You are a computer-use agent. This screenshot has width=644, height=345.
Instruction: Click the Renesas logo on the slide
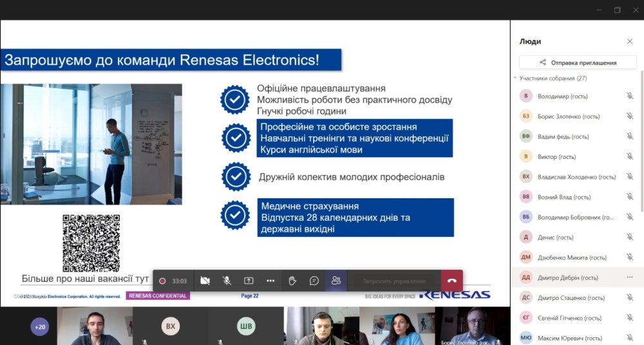(x=455, y=295)
